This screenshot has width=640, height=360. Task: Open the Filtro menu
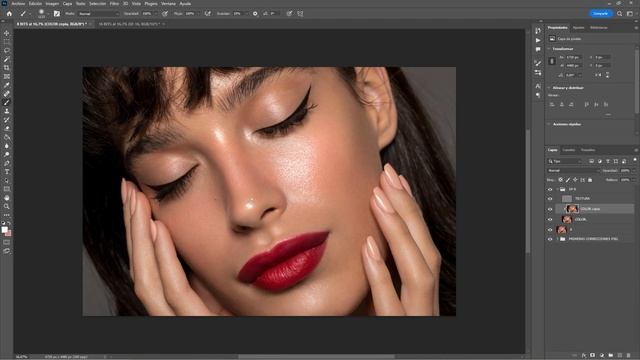point(114,3)
